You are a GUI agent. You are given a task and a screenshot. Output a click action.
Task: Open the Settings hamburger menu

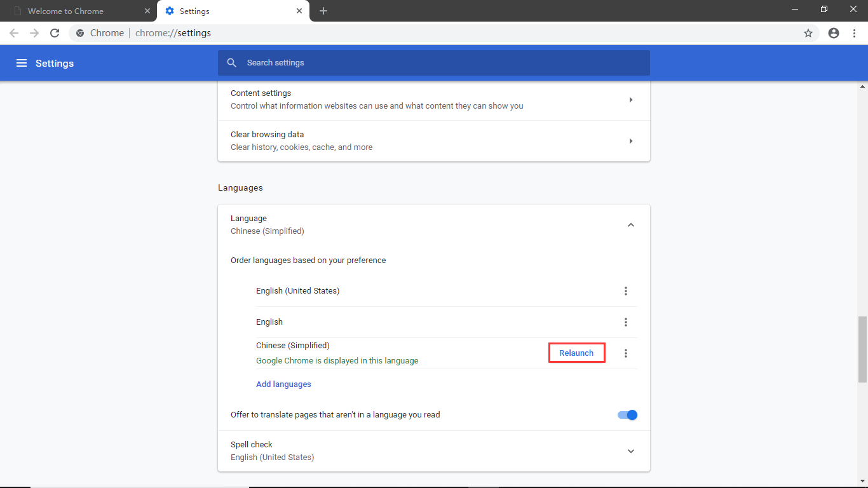point(22,63)
